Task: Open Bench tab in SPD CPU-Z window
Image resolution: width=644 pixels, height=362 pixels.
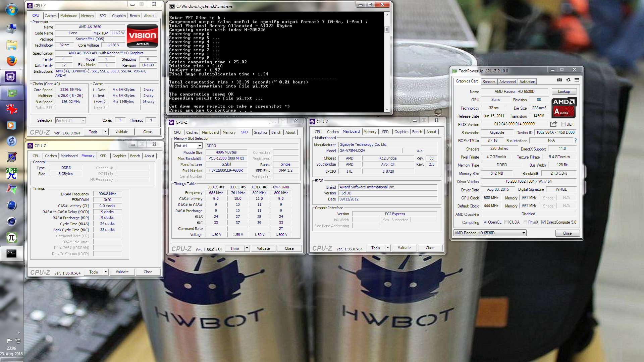Action: click(x=276, y=132)
